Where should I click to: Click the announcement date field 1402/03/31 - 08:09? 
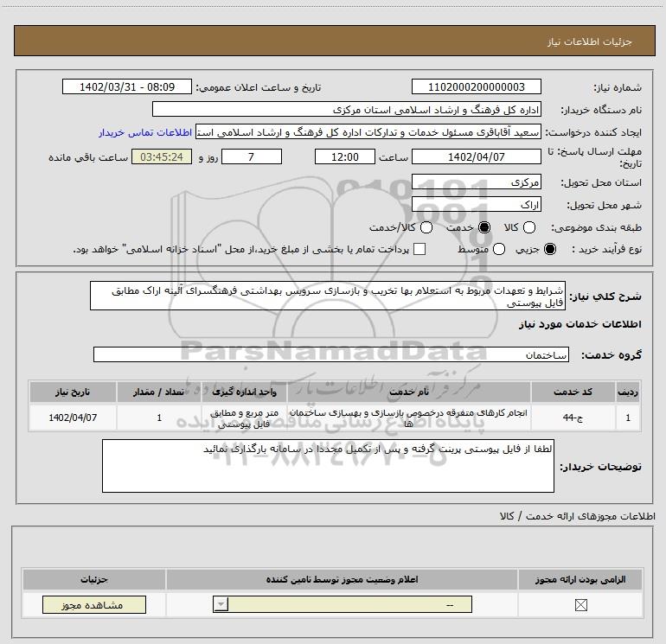(127, 86)
